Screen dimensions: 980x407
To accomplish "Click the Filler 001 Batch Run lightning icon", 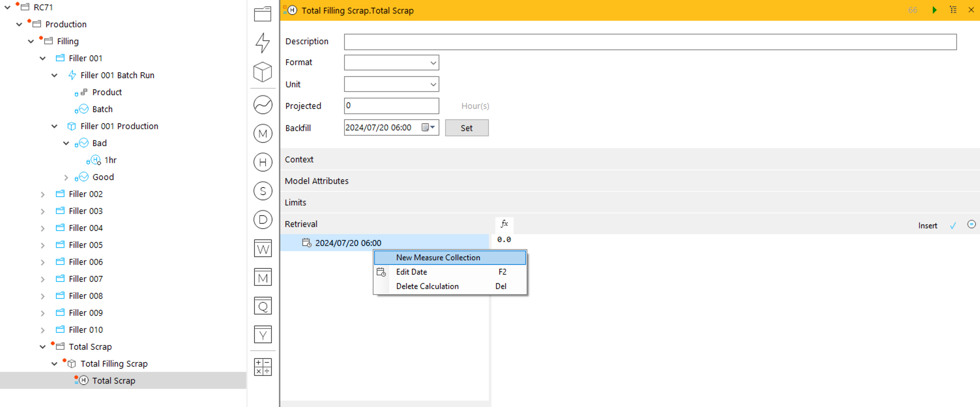I will click(72, 75).
